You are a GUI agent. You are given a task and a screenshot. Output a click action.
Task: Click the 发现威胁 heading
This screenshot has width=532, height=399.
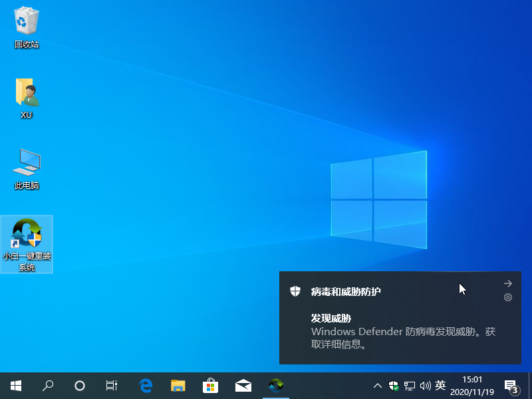pos(331,319)
